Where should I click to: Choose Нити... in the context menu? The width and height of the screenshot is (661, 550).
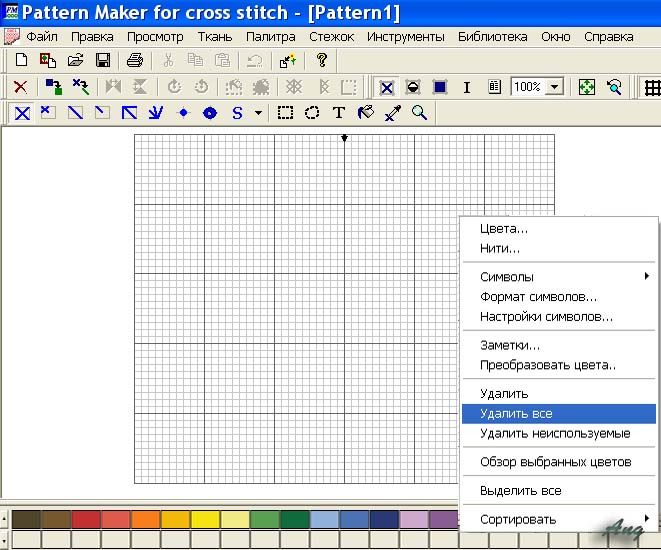pos(559,248)
